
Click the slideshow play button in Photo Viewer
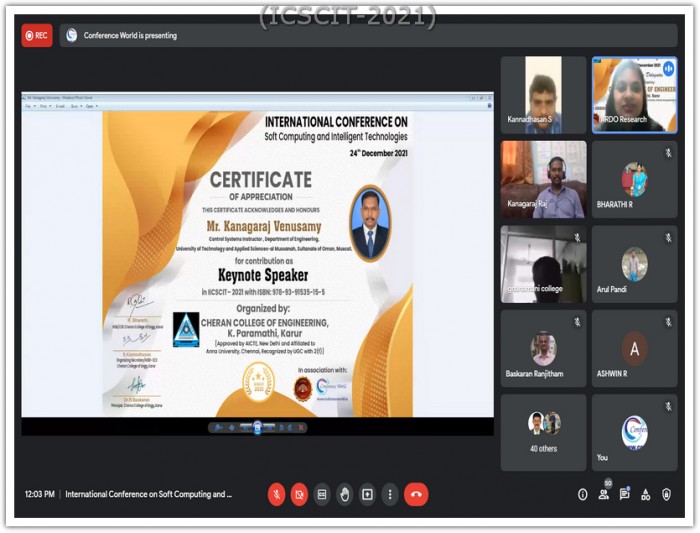(x=257, y=427)
